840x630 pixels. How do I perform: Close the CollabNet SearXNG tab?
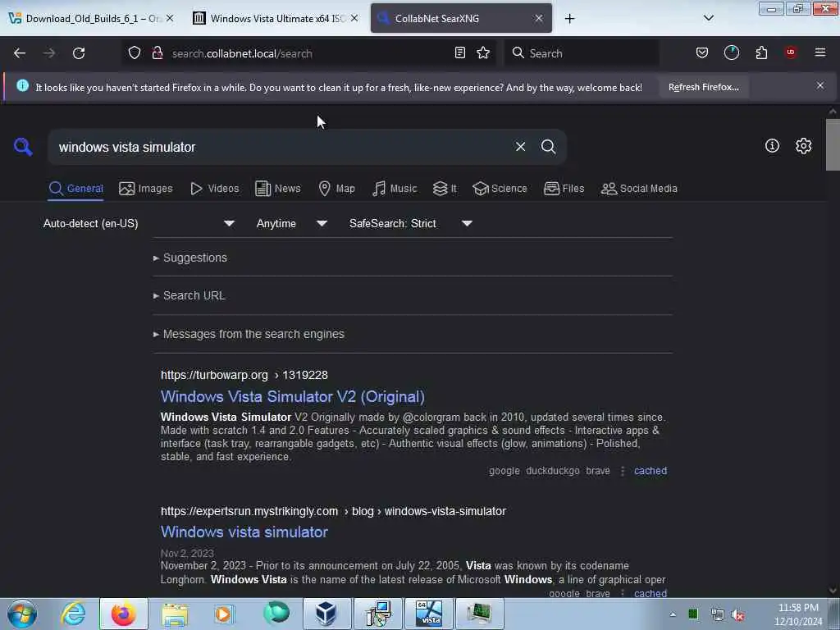click(539, 18)
